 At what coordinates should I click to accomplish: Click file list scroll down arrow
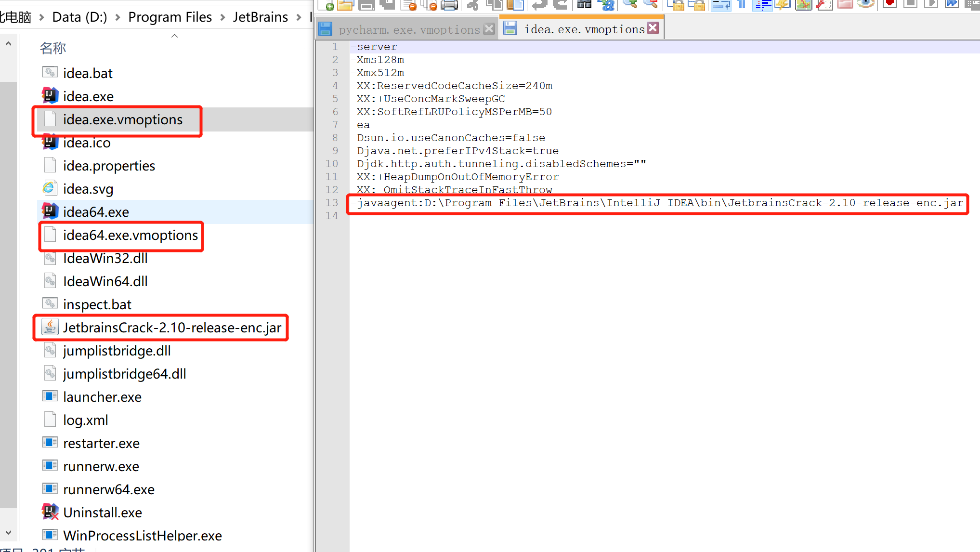[x=8, y=533]
